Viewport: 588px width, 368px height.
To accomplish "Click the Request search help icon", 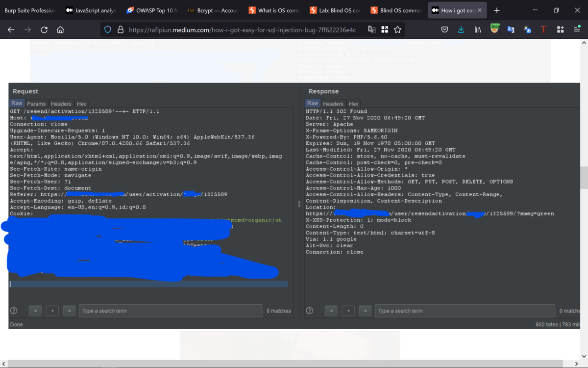I will click(14, 311).
